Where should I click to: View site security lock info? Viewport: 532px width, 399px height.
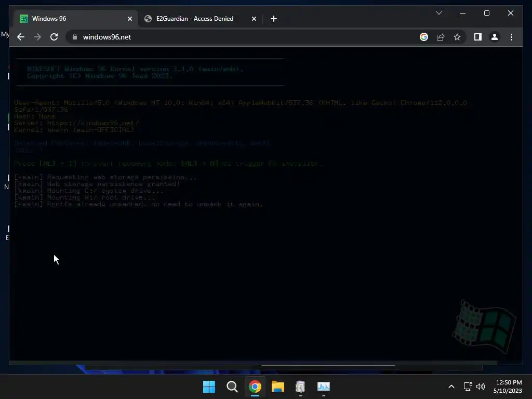(75, 37)
